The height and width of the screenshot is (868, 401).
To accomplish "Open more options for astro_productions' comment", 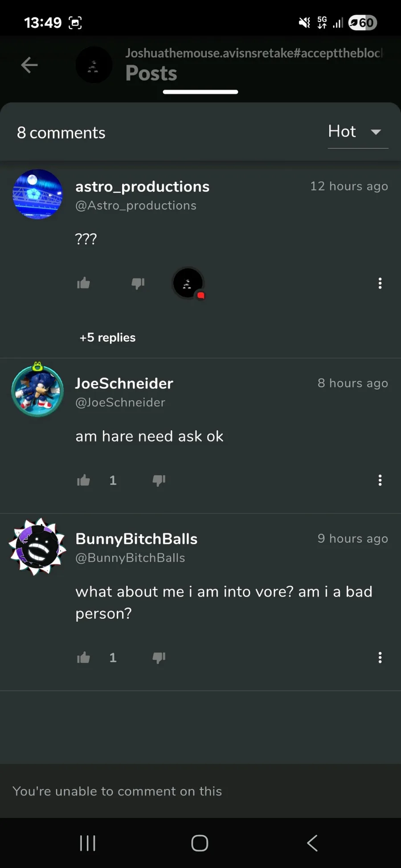I will point(380,283).
